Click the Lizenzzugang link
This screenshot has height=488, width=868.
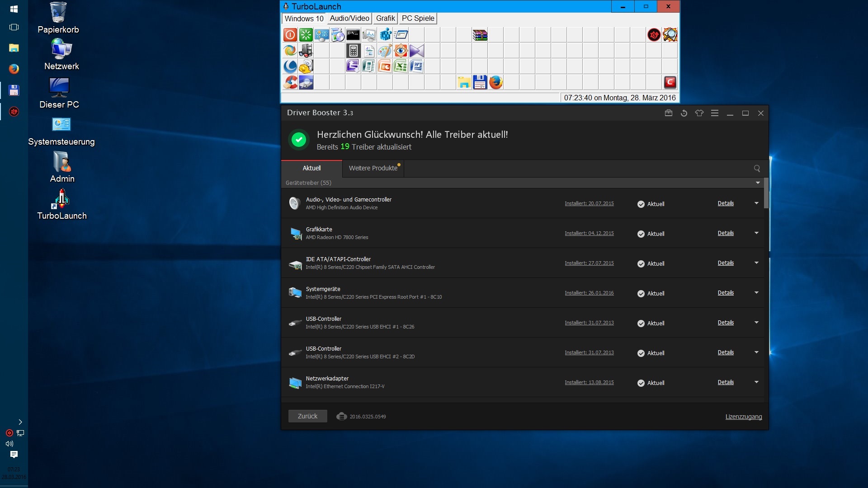[743, 417]
